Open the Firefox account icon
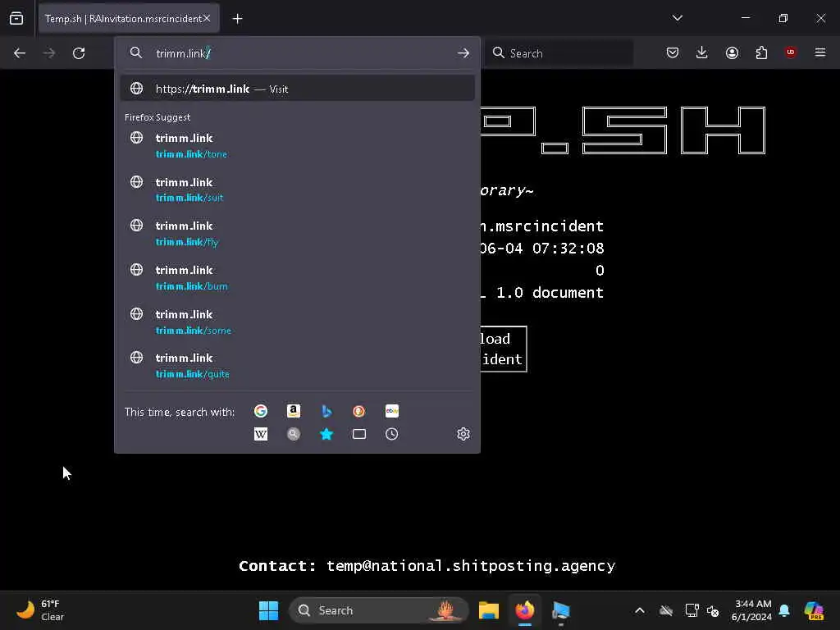Viewport: 840px width, 630px height. click(732, 52)
